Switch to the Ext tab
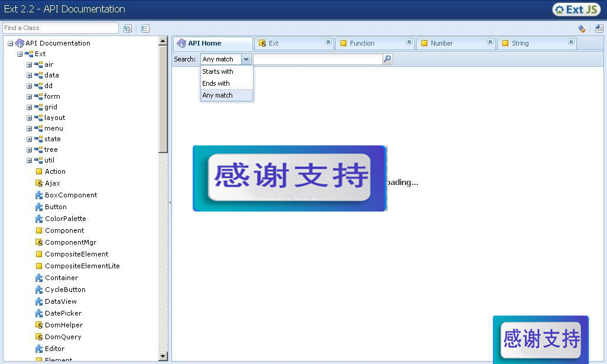 [x=293, y=43]
